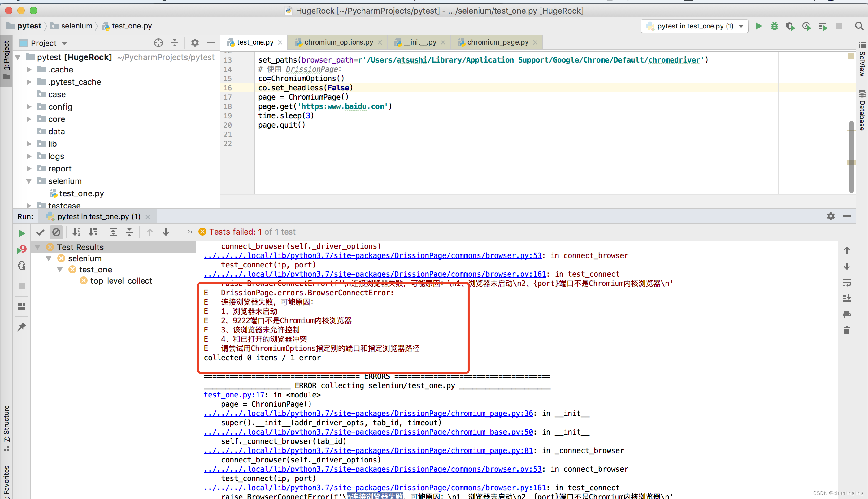The image size is (868, 499).
Task: Expand the .cache folder
Action: (29, 70)
